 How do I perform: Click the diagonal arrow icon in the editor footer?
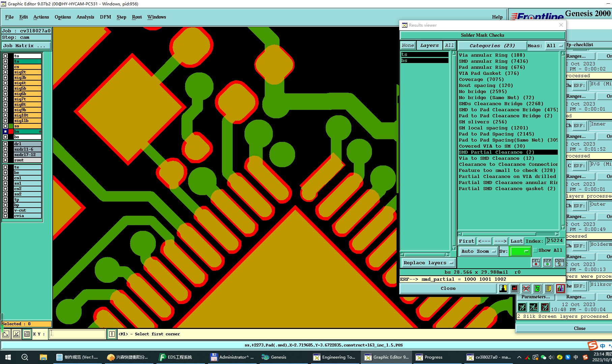pyautogui.click(x=6, y=334)
